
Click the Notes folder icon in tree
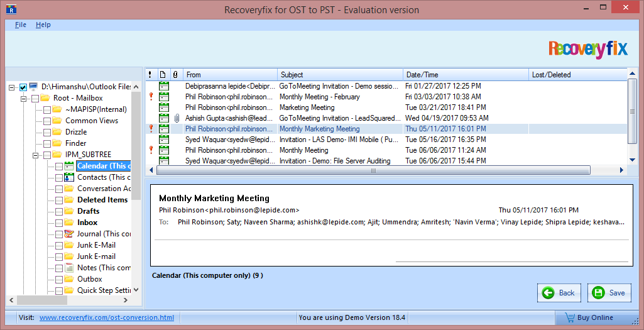(x=69, y=268)
